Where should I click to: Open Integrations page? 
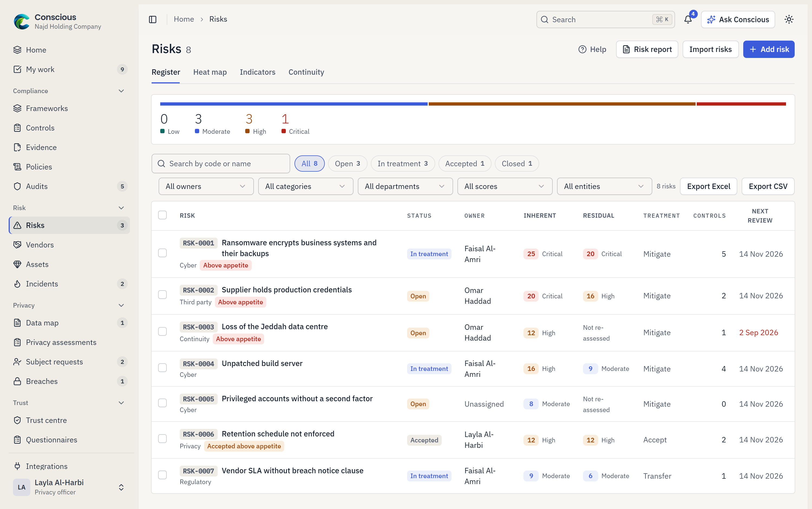point(69,466)
